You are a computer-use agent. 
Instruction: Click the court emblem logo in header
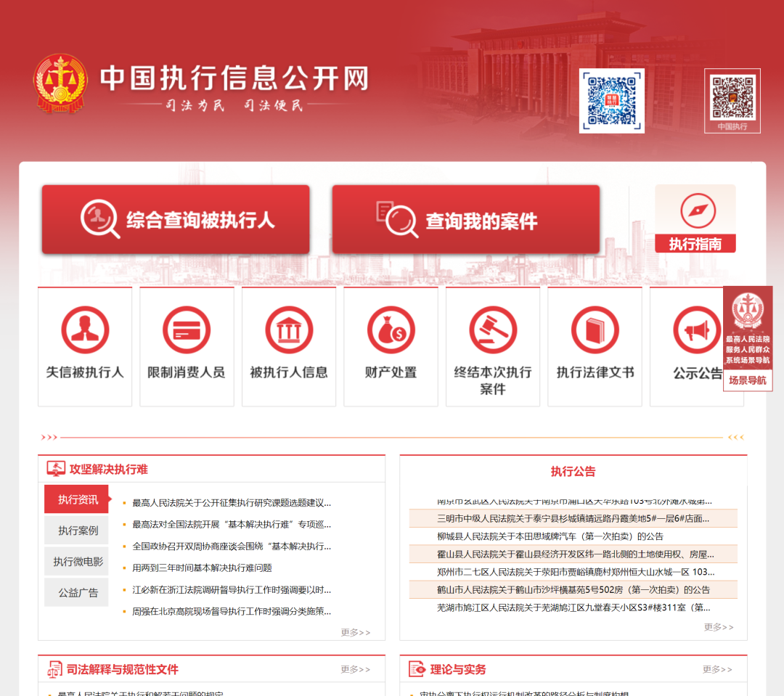point(61,83)
